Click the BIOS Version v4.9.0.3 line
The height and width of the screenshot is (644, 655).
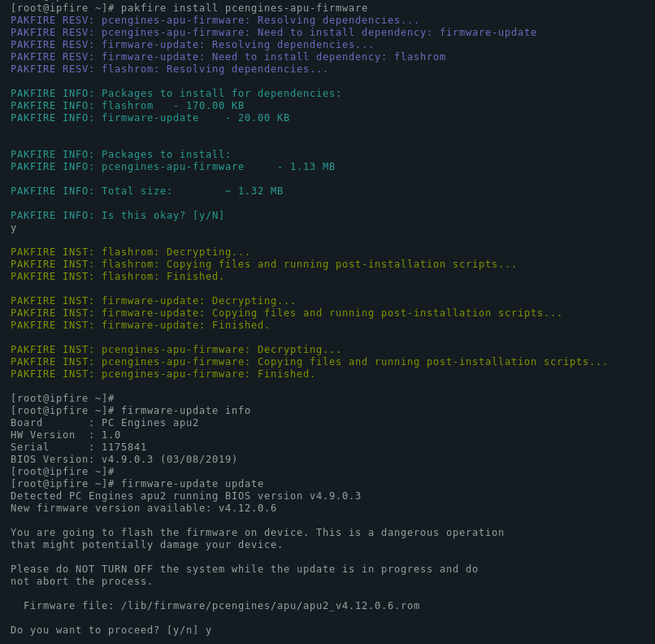pyautogui.click(x=124, y=459)
